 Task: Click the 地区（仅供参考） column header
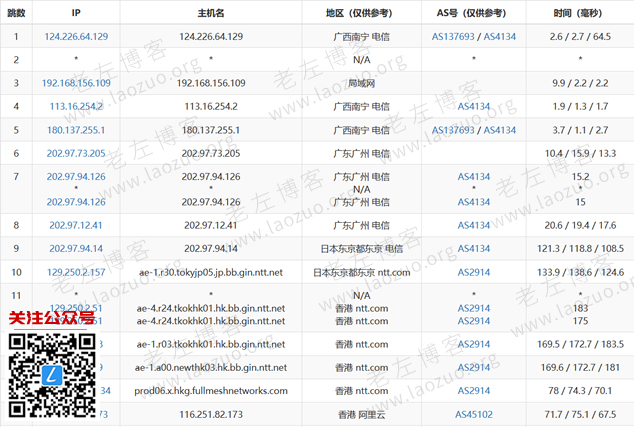(361, 13)
